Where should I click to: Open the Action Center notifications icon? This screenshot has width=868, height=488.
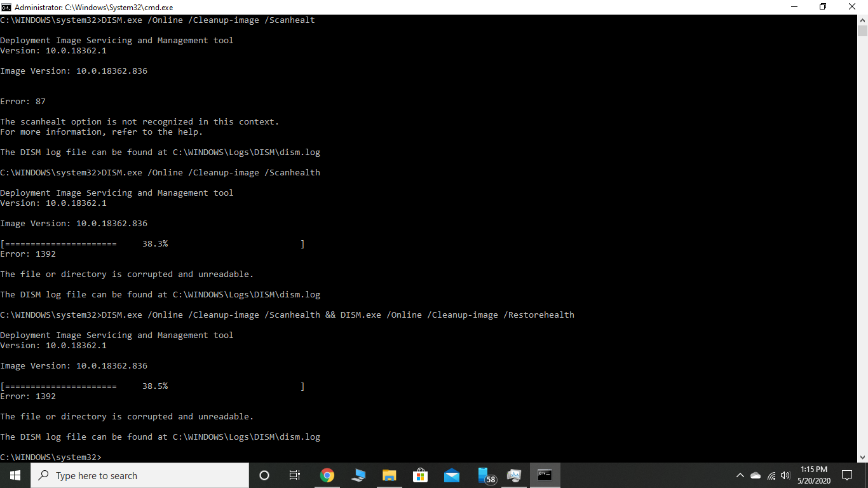click(x=846, y=475)
